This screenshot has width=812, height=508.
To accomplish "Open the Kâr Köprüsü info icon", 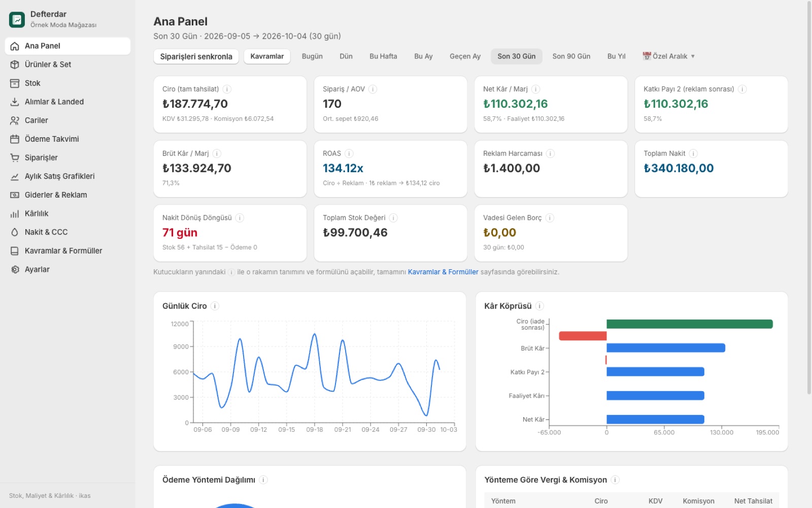I will (x=540, y=306).
